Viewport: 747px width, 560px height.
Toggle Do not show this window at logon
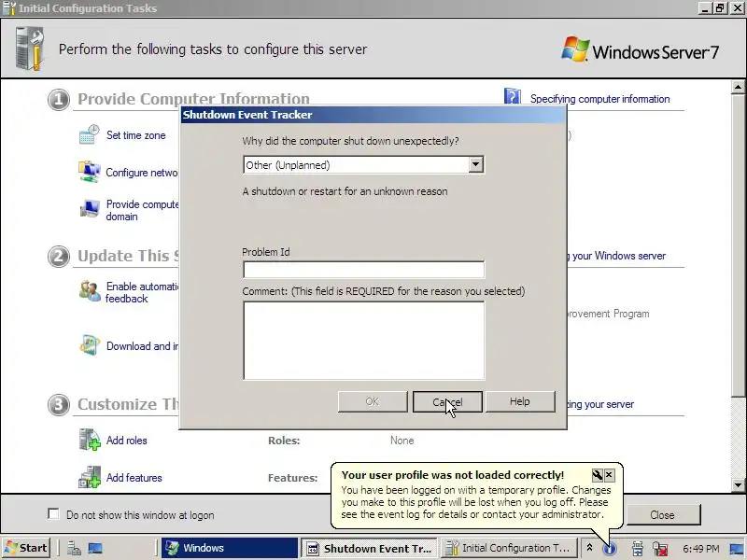pos(54,514)
